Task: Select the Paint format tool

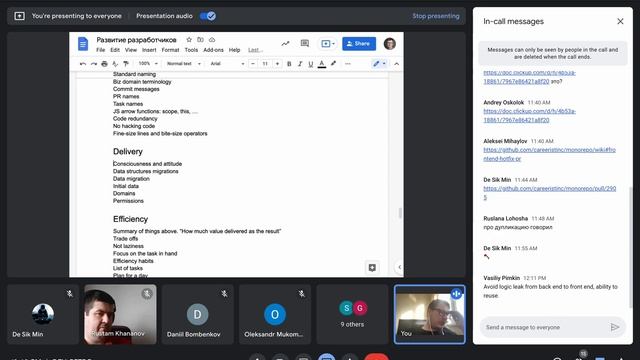Action: tap(126, 64)
